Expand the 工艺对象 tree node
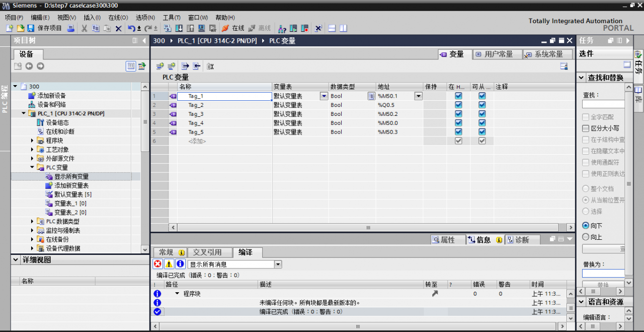Screen dimensions: 644x332 tap(33, 150)
